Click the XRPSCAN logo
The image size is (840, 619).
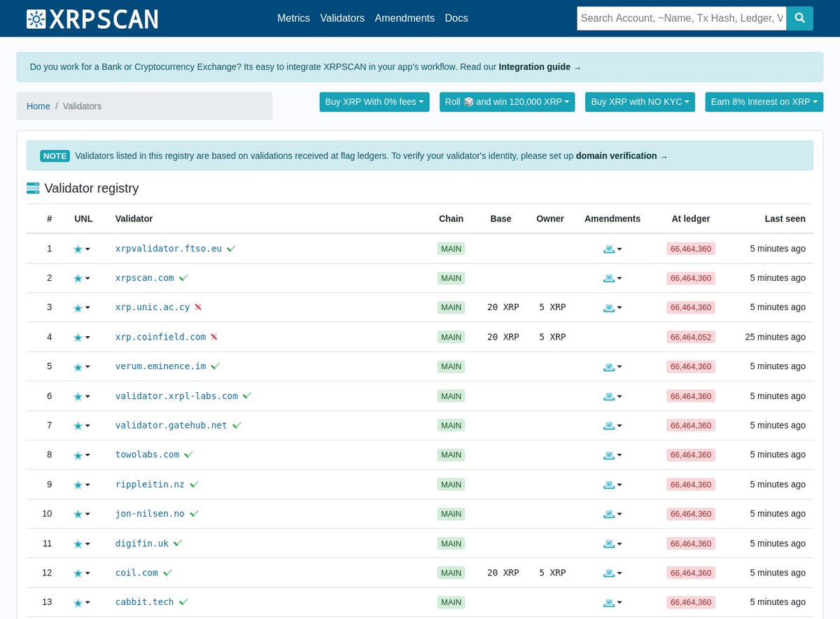click(92, 18)
